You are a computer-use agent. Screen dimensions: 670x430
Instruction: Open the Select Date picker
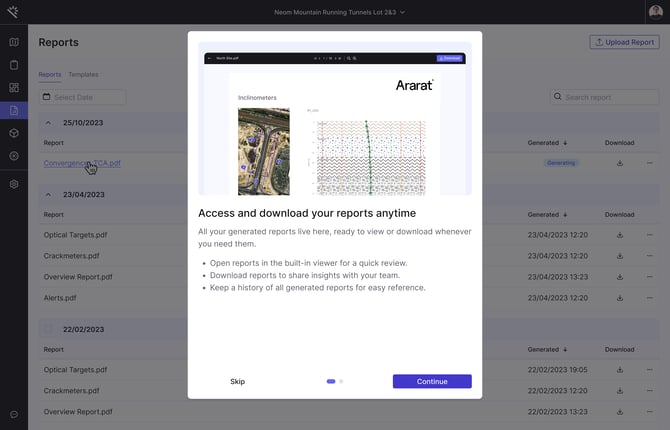coord(83,97)
